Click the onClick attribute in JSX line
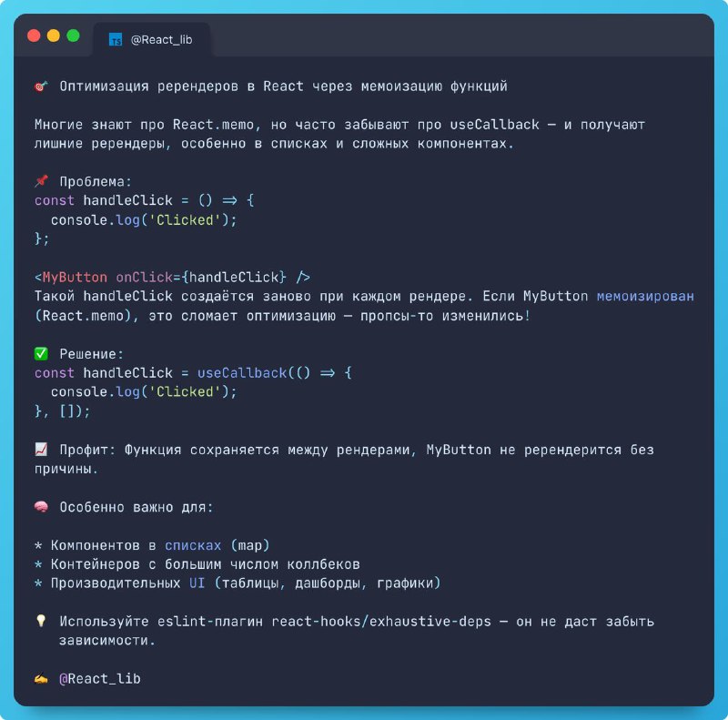The width and height of the screenshot is (728, 720). point(144,278)
